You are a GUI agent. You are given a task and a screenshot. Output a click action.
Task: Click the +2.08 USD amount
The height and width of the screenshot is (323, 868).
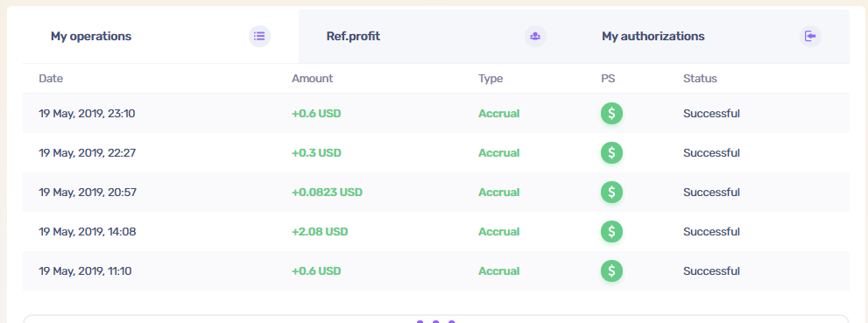(320, 232)
